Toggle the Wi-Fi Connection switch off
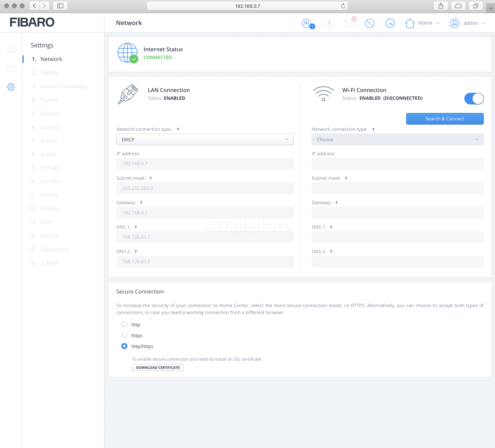 [x=474, y=99]
